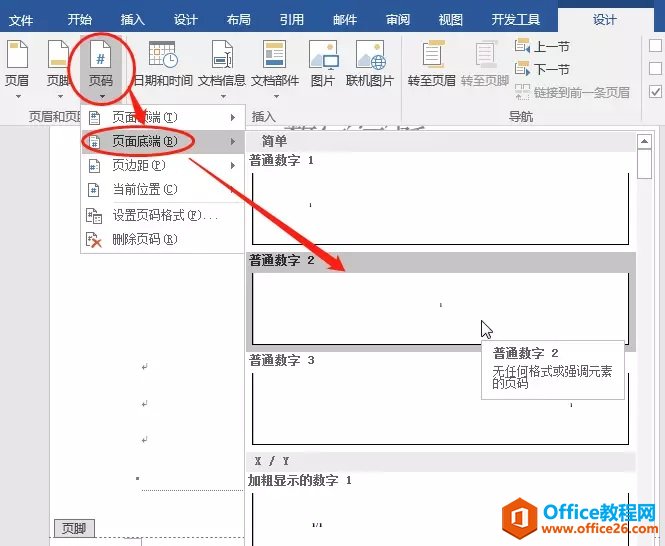
Task: Click the 页码 page number button
Action: [x=101, y=68]
